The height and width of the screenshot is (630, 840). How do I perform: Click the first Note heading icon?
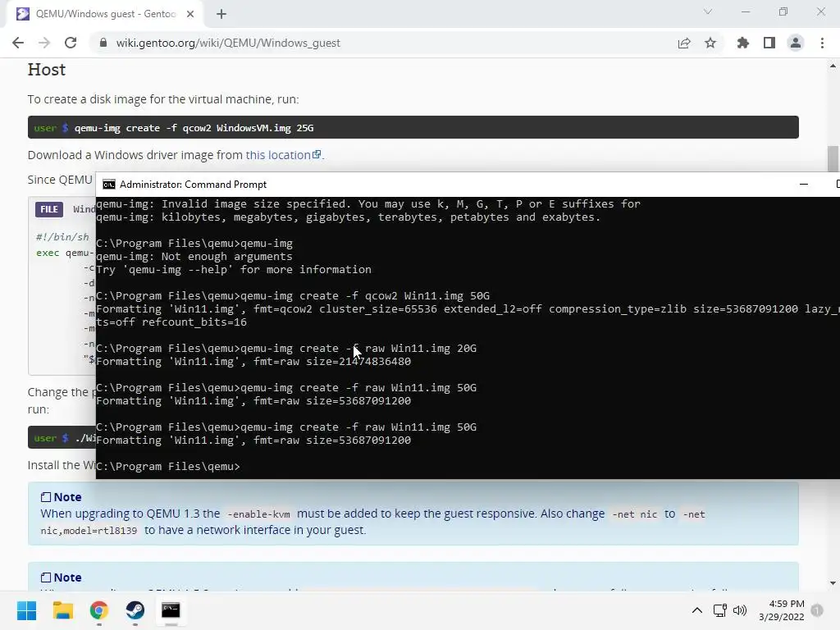click(x=46, y=497)
